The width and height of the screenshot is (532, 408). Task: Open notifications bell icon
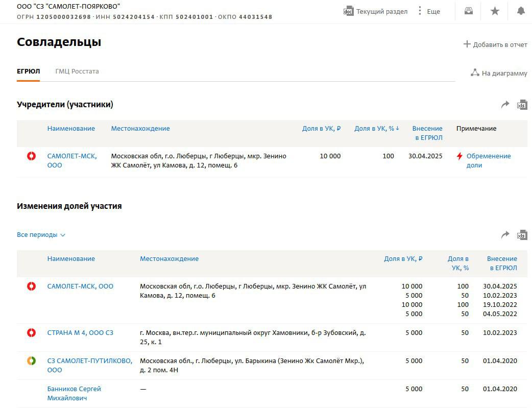coord(521,11)
